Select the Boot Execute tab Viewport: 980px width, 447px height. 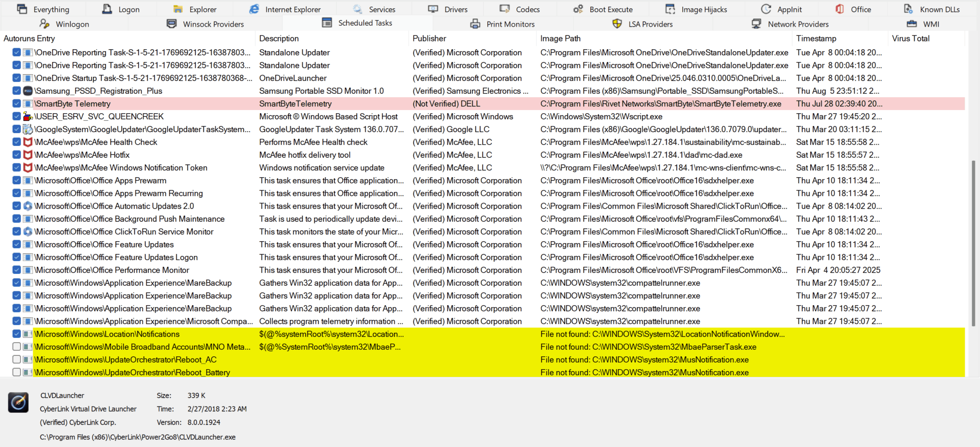(603, 9)
